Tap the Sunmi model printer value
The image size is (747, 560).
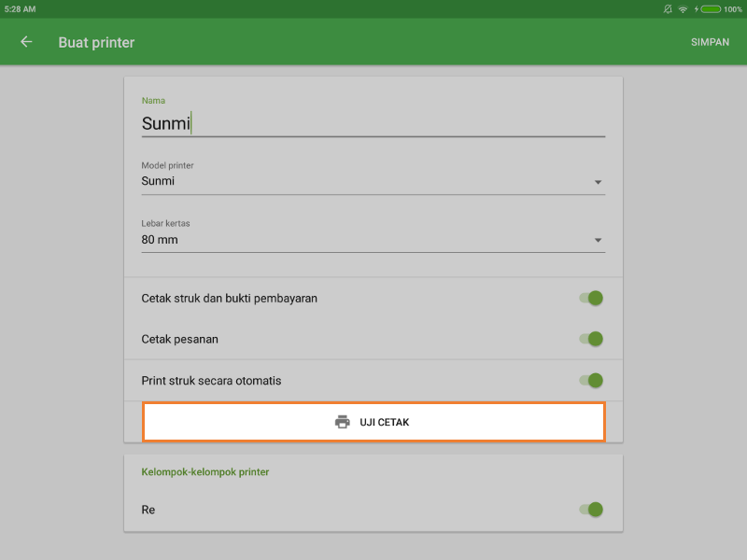point(158,181)
